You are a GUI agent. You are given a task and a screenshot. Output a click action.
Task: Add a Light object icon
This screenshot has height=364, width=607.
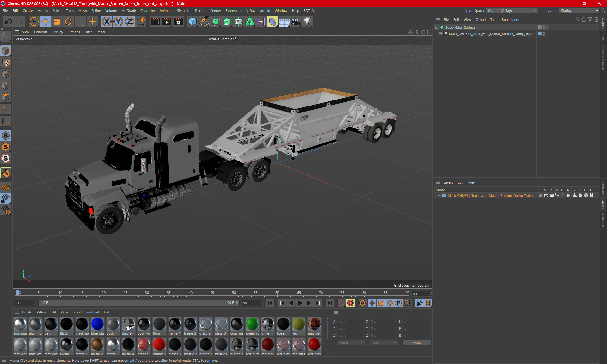307,21
